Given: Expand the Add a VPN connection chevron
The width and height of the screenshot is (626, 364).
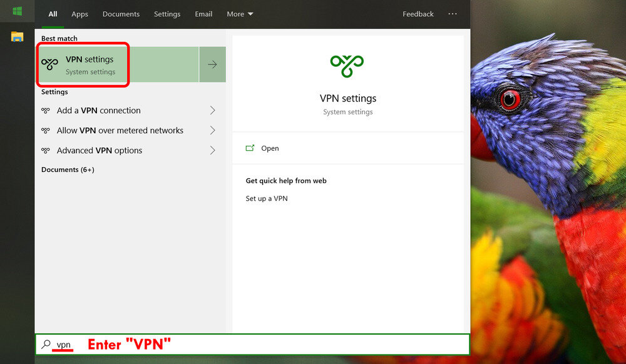Looking at the screenshot, I should [x=212, y=111].
